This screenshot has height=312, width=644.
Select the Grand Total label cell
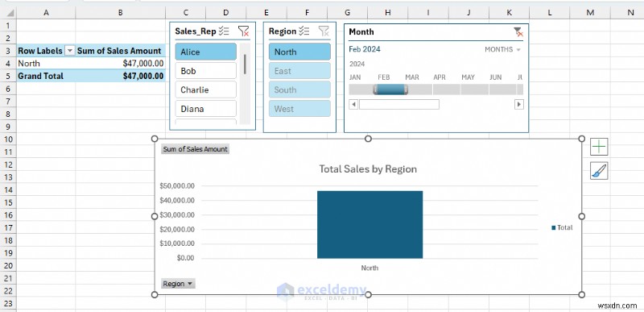(46, 76)
